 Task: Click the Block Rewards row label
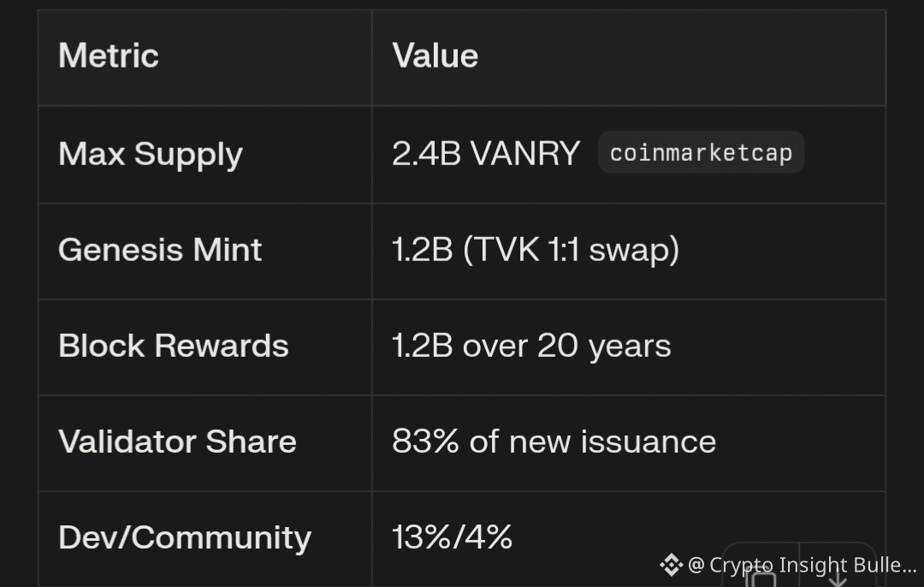(173, 346)
